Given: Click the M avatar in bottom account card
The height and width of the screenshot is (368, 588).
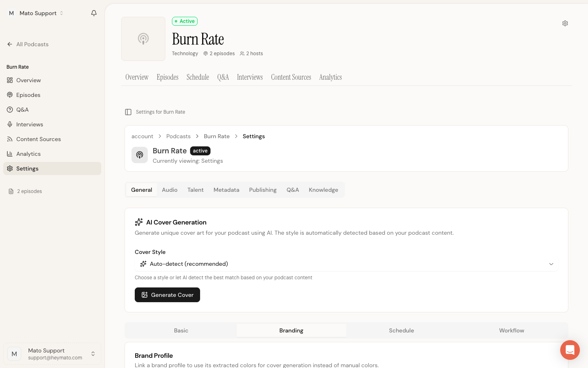Looking at the screenshot, I should click(x=14, y=354).
